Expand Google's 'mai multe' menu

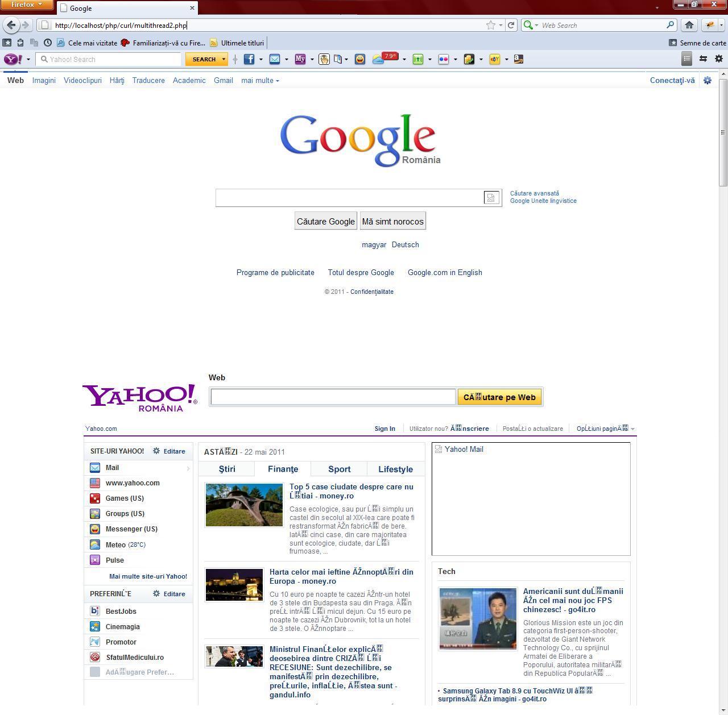pos(260,80)
